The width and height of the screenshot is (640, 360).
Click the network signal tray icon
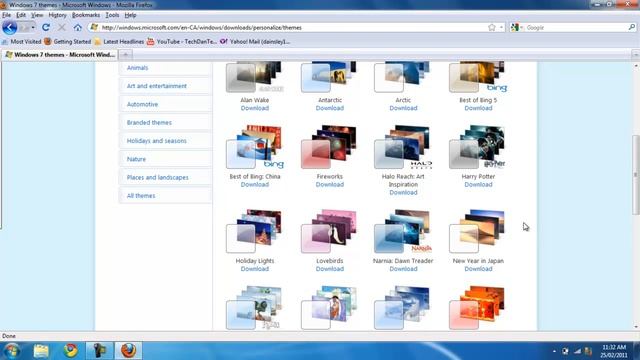click(577, 351)
